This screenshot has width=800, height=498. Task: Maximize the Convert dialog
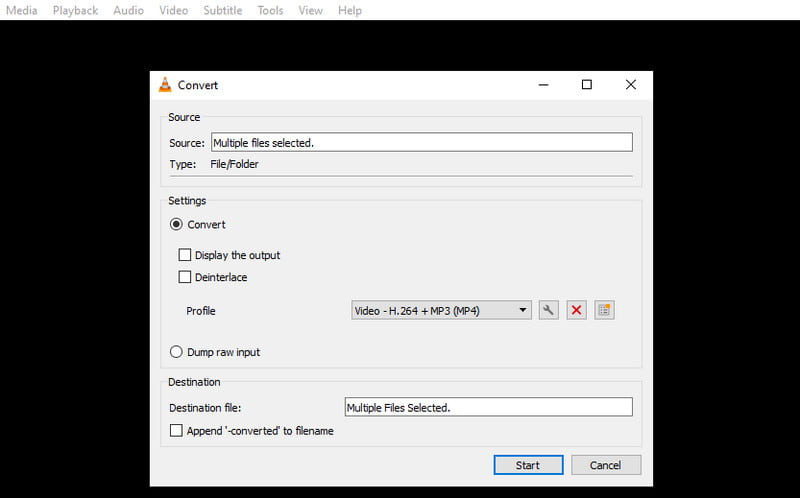(x=587, y=85)
